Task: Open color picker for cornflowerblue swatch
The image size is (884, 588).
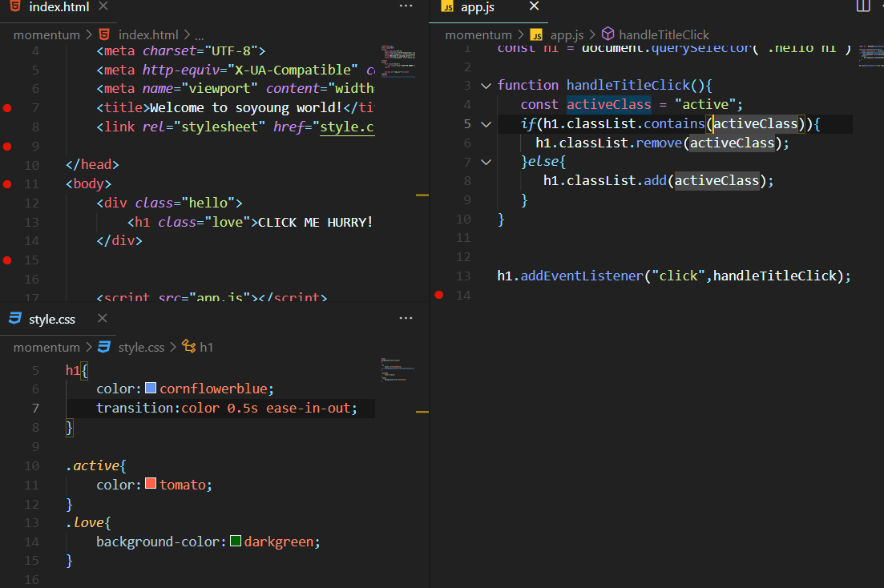Action: (151, 388)
